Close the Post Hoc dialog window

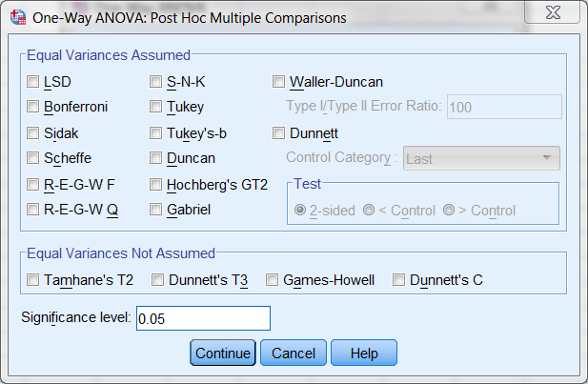coord(552,16)
